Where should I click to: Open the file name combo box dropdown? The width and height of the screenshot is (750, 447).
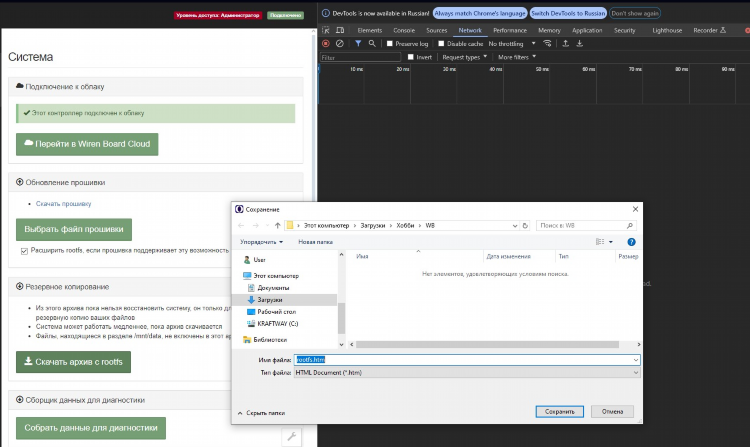click(x=636, y=360)
